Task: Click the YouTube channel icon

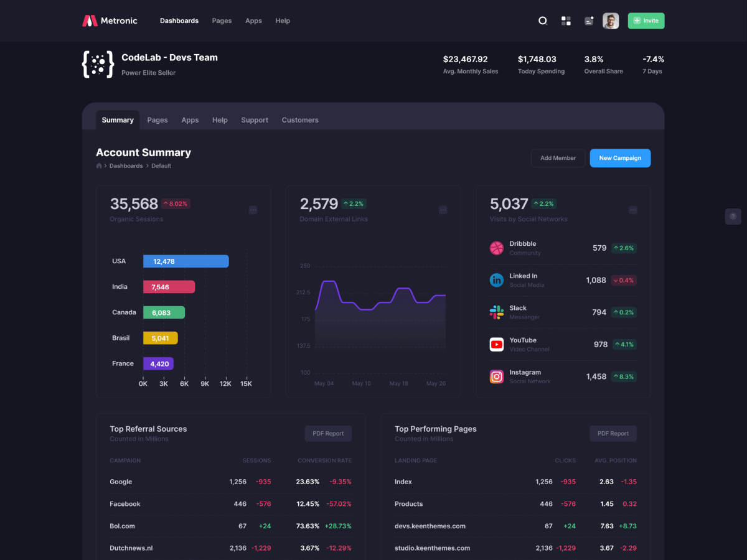Action: pyautogui.click(x=496, y=344)
